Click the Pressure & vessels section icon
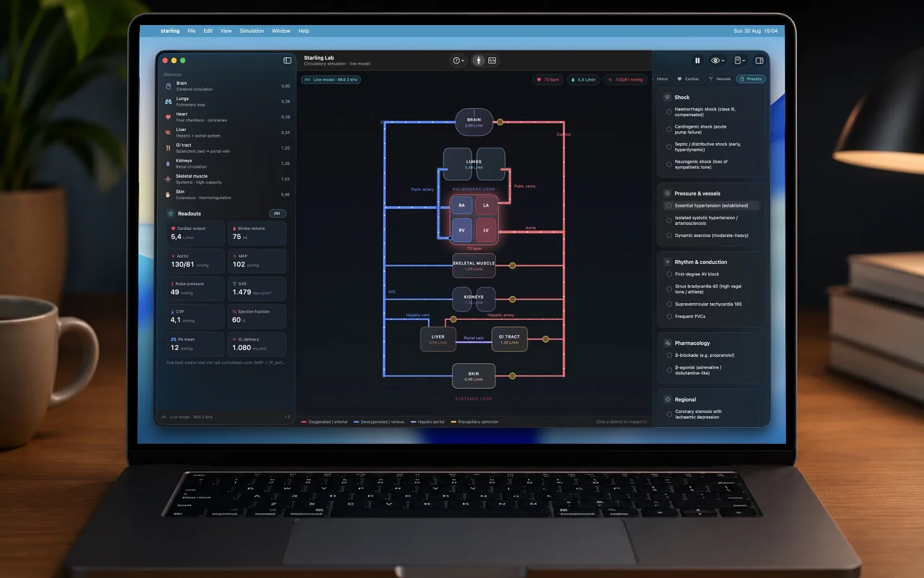This screenshot has width=924, height=578. pos(667,193)
